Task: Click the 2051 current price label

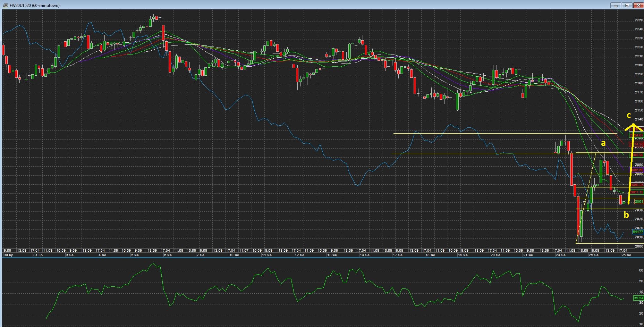Action: pyautogui.click(x=638, y=202)
